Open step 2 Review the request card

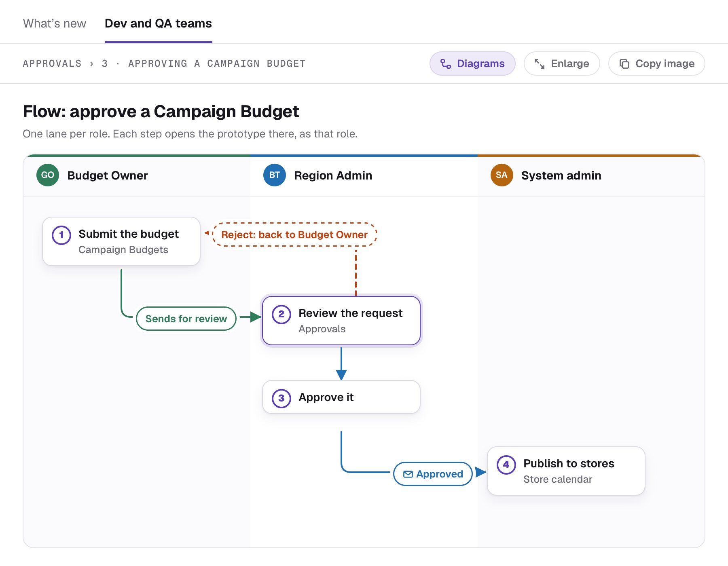[341, 321]
